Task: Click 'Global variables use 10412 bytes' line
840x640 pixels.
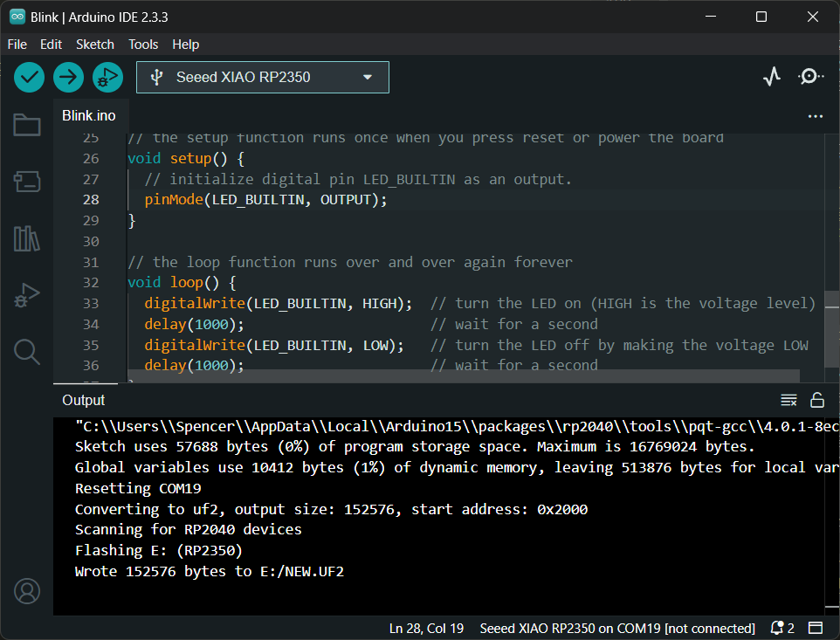Action: click(457, 467)
